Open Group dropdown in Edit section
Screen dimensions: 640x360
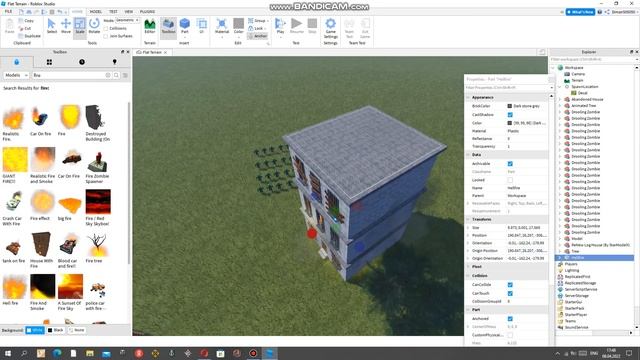click(258, 20)
